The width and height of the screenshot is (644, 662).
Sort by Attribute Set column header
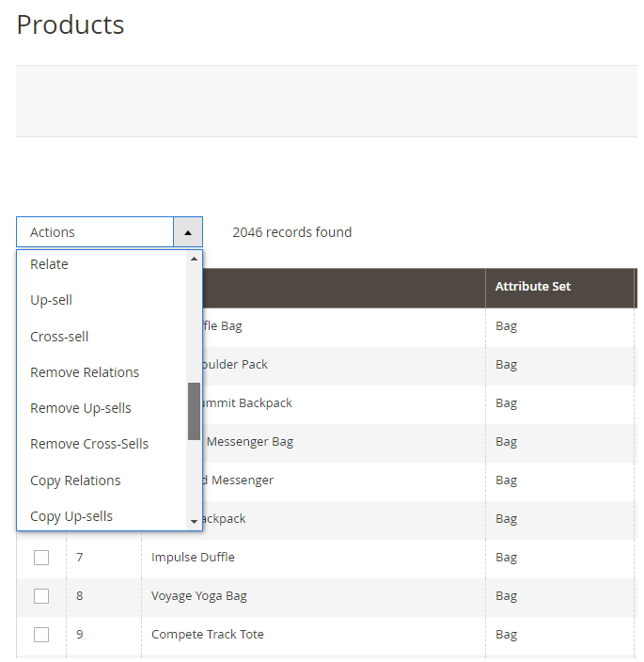533,287
